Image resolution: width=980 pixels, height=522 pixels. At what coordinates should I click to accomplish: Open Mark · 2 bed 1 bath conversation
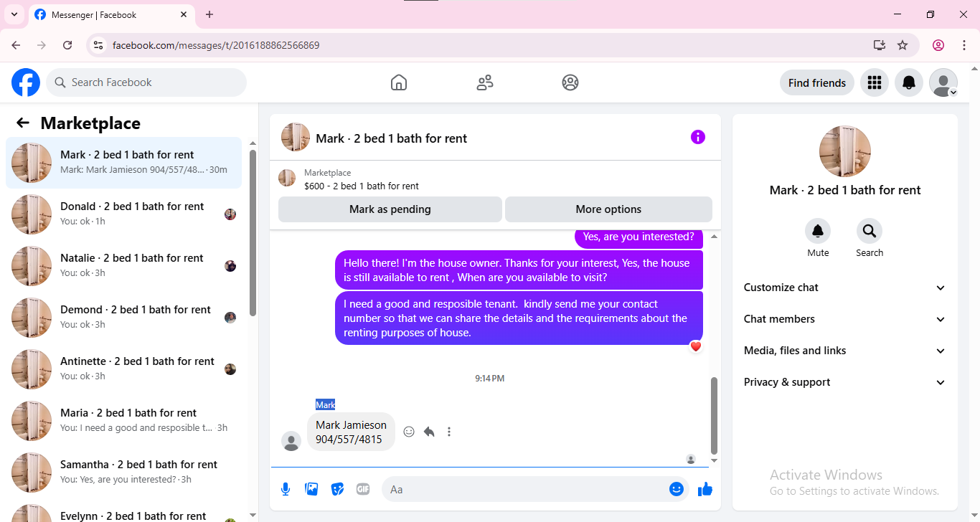[x=124, y=163]
